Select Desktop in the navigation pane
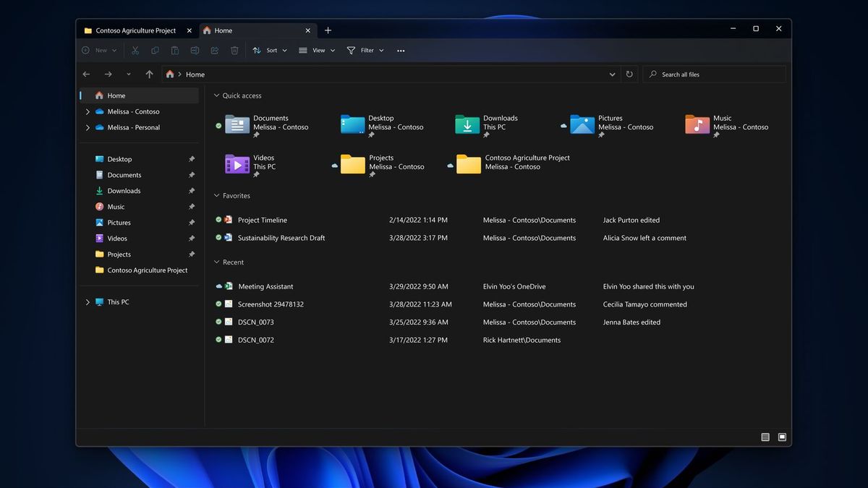 click(x=139, y=159)
